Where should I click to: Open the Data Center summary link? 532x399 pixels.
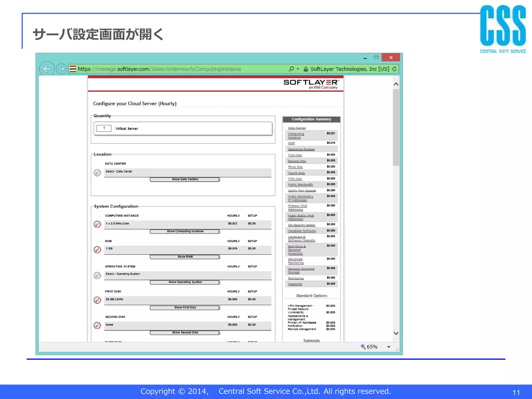coord(297,128)
